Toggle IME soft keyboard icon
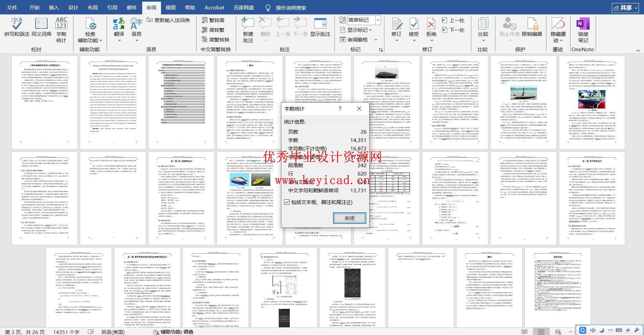The height and width of the screenshot is (335, 644). [619, 330]
